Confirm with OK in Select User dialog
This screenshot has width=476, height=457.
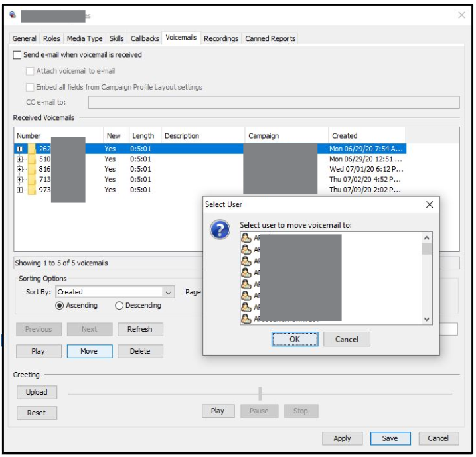(x=295, y=340)
